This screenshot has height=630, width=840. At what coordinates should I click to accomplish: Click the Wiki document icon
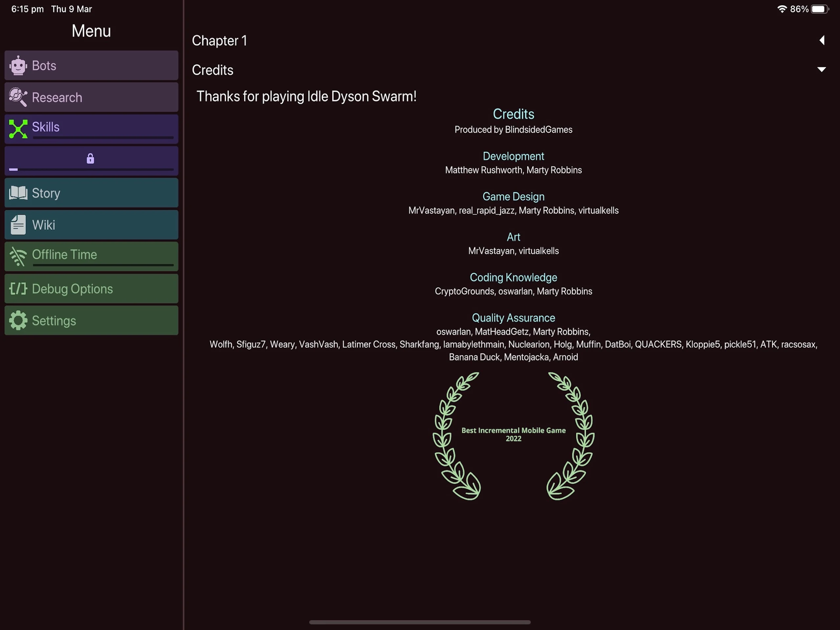click(x=18, y=225)
